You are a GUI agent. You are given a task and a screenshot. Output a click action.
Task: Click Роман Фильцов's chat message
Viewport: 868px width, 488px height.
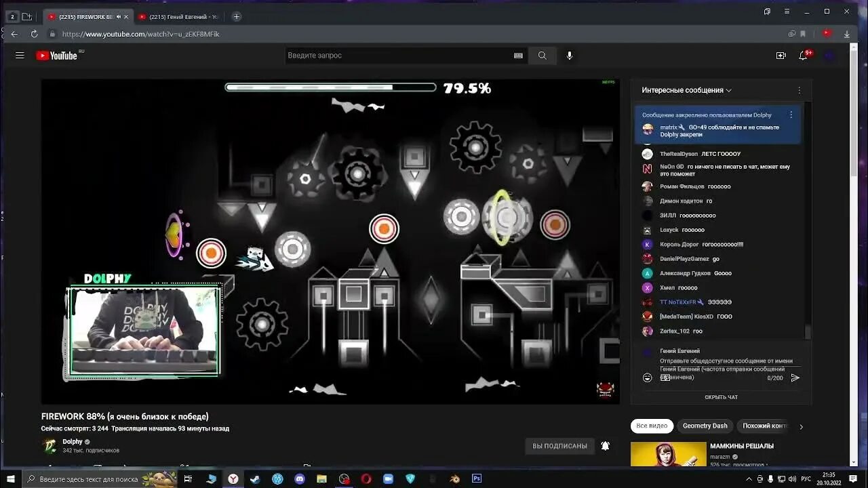coord(719,186)
